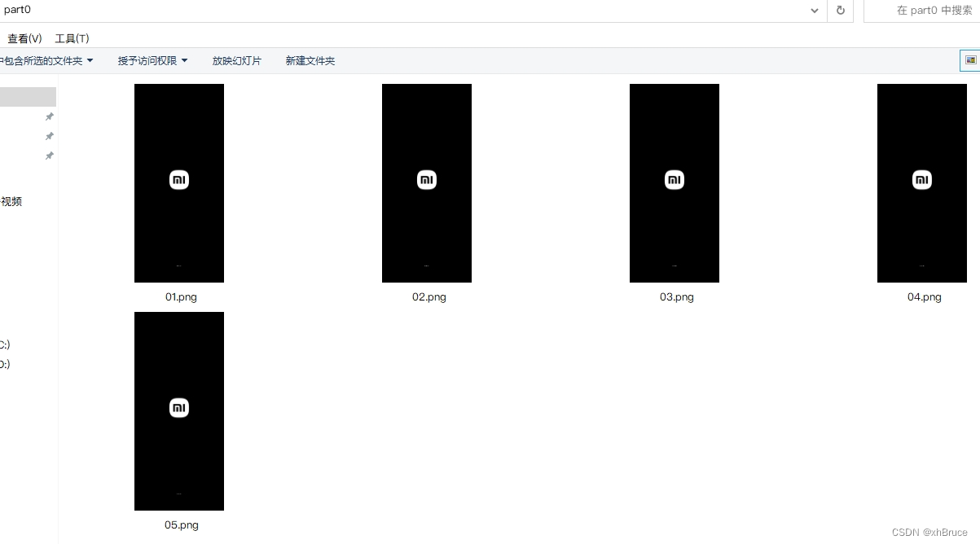Image resolution: width=980 pixels, height=544 pixels.
Task: Click the view options icon in the toolbar
Action: [970, 60]
